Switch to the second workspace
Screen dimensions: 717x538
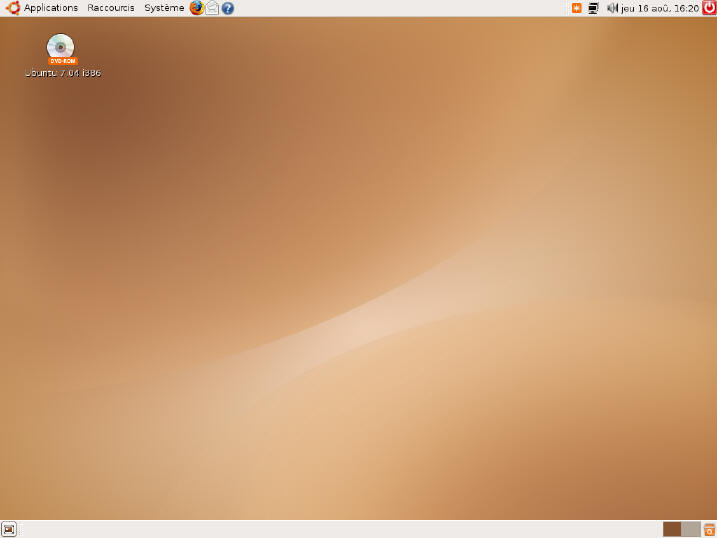691,529
